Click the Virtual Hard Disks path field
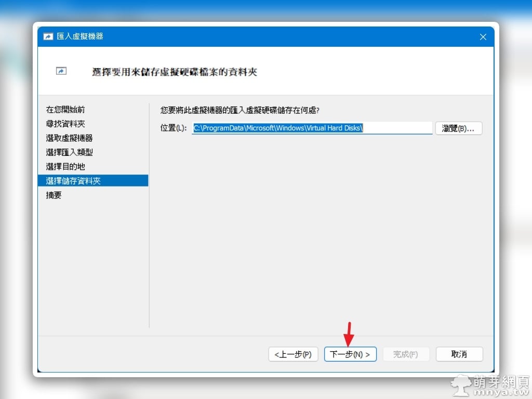532x399 pixels. click(x=312, y=128)
